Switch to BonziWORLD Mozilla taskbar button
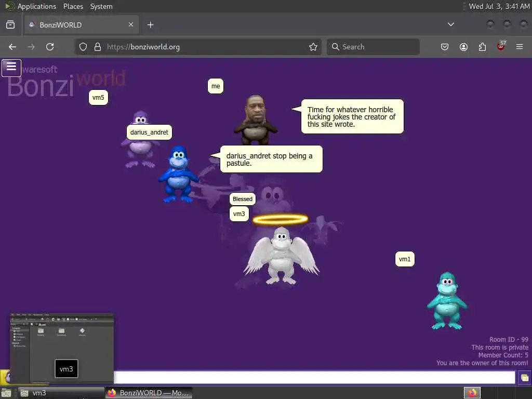The height and width of the screenshot is (399, 532). click(149, 393)
